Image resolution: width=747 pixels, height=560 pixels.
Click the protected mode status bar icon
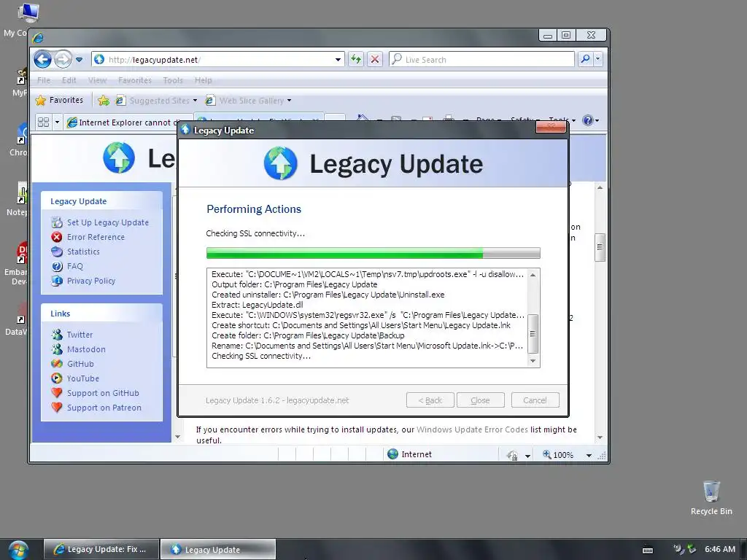click(x=513, y=455)
